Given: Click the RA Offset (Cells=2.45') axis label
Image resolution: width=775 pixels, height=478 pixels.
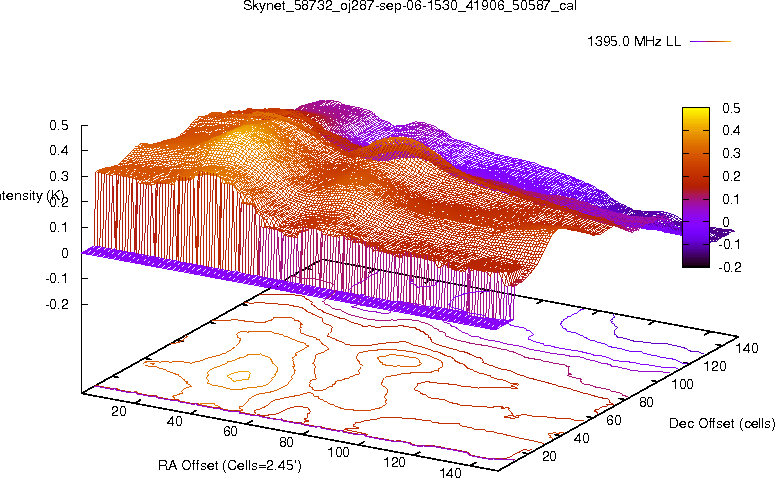Looking at the screenshot, I should pyautogui.click(x=230, y=465).
